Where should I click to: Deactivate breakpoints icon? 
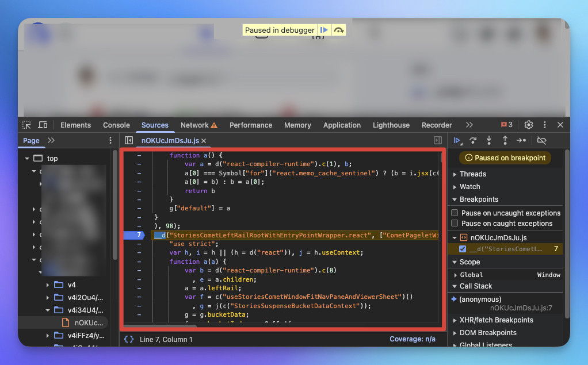tap(541, 140)
